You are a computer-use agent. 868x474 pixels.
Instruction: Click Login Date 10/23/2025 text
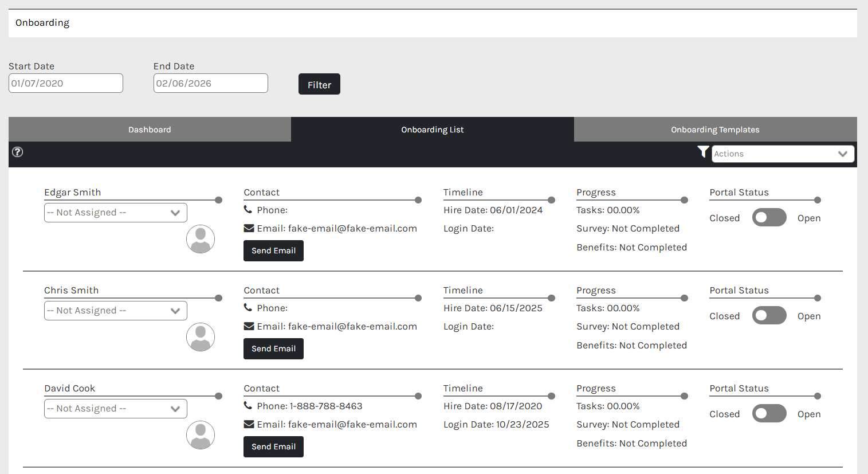pyautogui.click(x=496, y=424)
